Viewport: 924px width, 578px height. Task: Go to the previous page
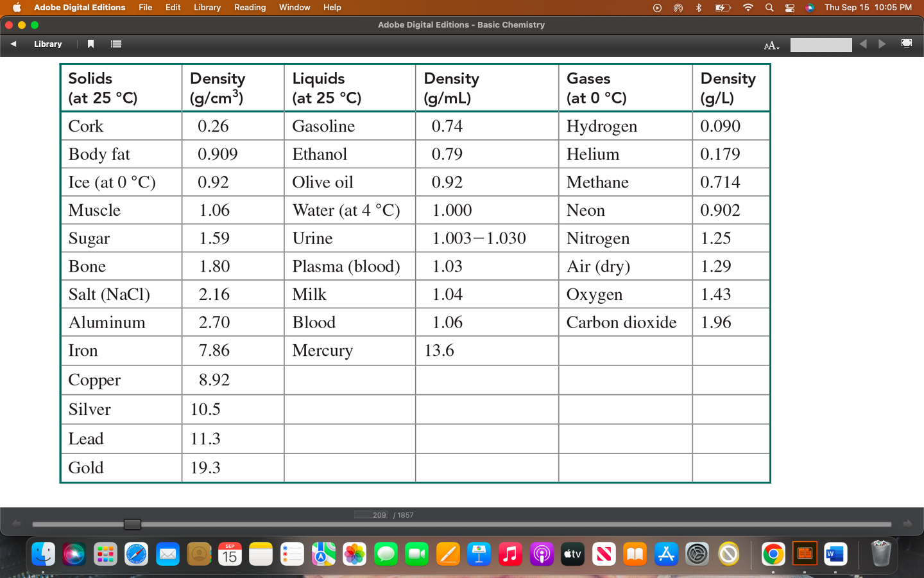point(863,44)
